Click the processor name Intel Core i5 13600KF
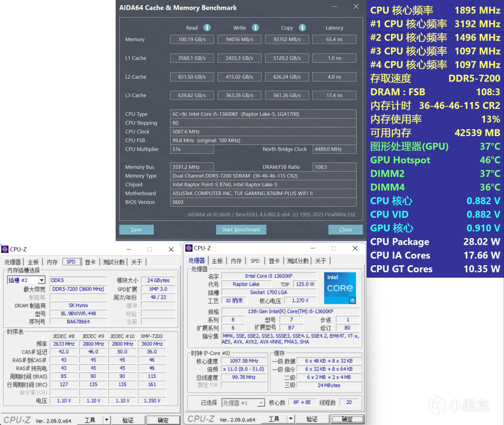This screenshot has width=504, height=425. click(269, 276)
